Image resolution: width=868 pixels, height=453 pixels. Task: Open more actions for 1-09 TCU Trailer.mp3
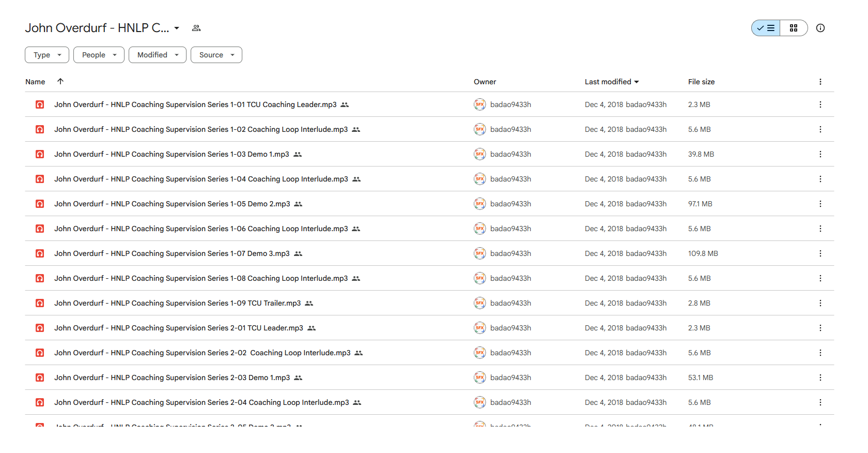[x=820, y=303]
